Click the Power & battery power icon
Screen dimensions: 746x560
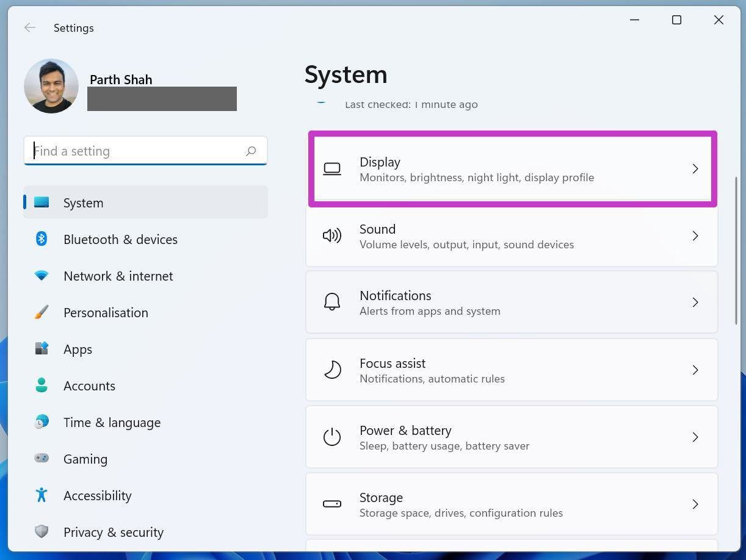tap(332, 437)
